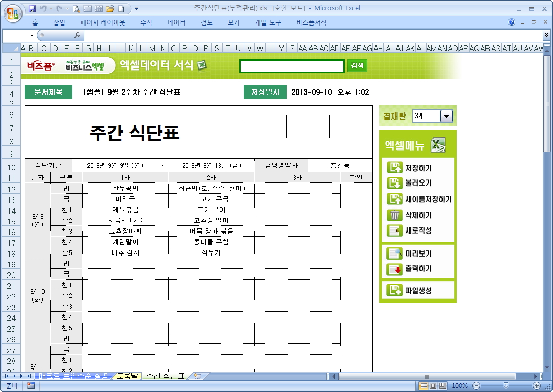Open the 결재란 3개 dropdown

pos(447,116)
